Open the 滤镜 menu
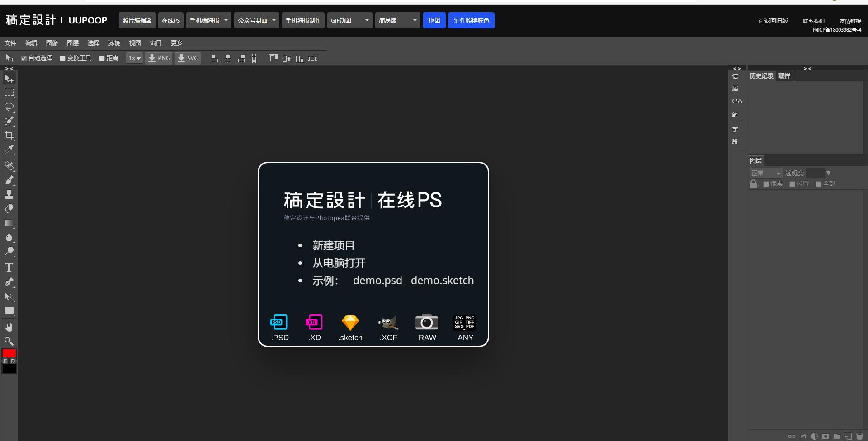This screenshot has height=441, width=868. pos(114,43)
